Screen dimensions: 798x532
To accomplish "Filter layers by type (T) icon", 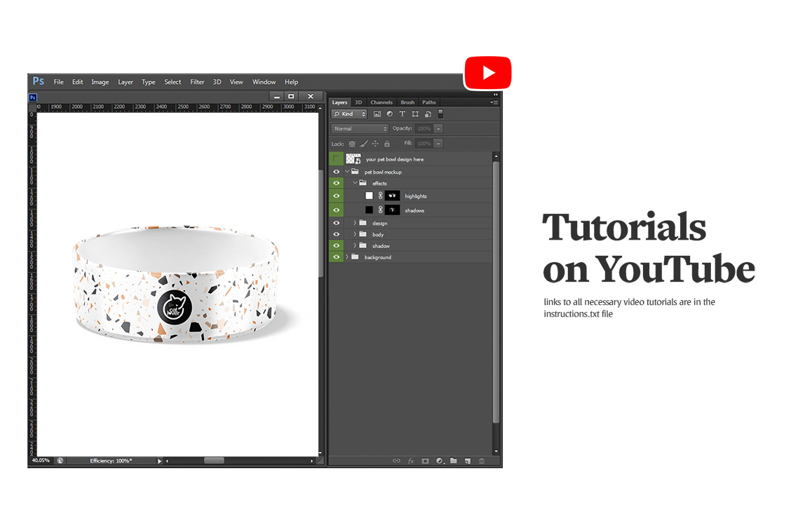I will coord(403,114).
